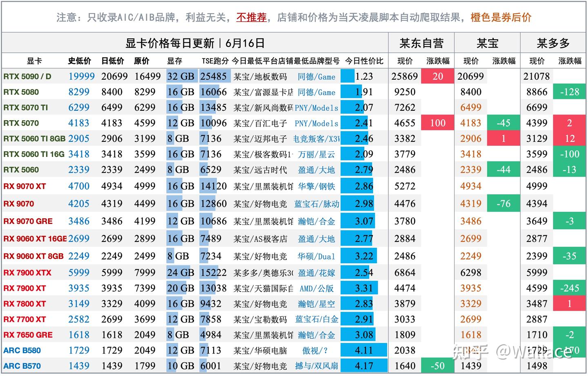Select value-ratio cell 4.17

click(x=364, y=366)
